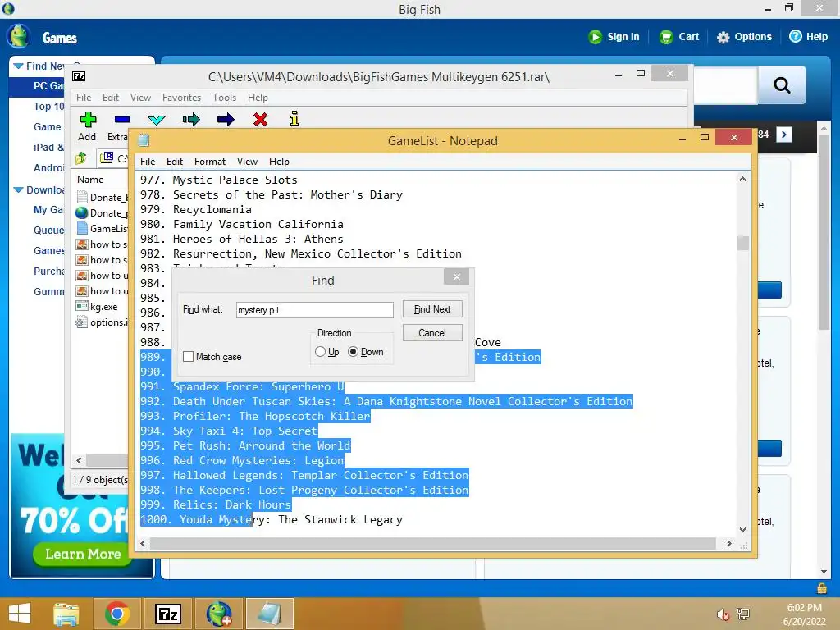Viewport: 840px width, 630px height.
Task: Click the Big Fish logo next to Games
Action: 19,36
